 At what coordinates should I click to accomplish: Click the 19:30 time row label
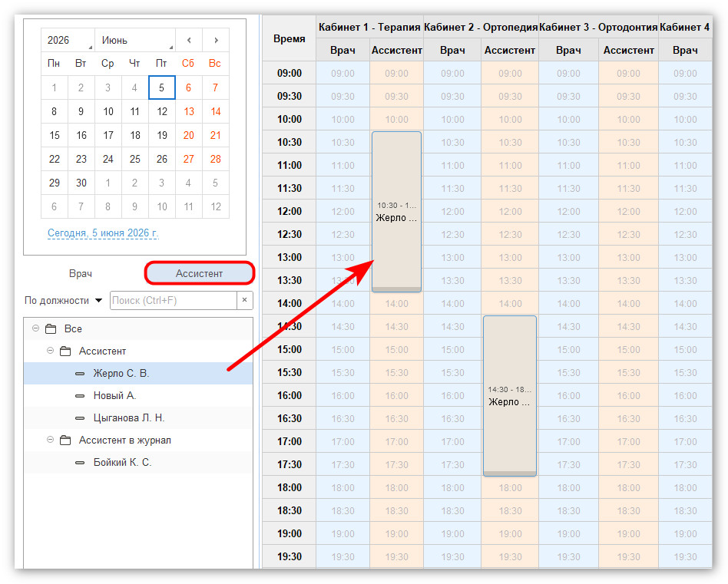[290, 556]
